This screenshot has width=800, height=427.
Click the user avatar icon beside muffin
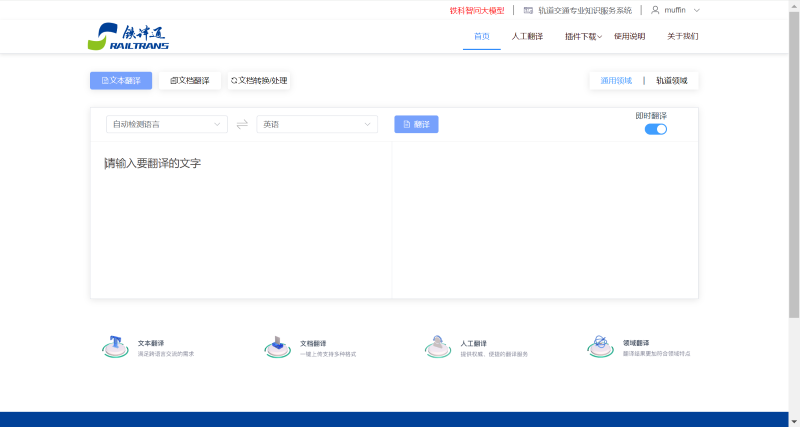point(655,10)
